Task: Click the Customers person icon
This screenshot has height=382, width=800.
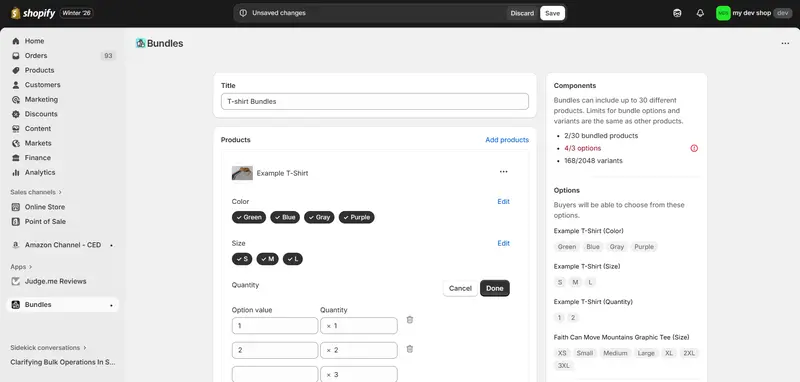Action: click(16, 85)
